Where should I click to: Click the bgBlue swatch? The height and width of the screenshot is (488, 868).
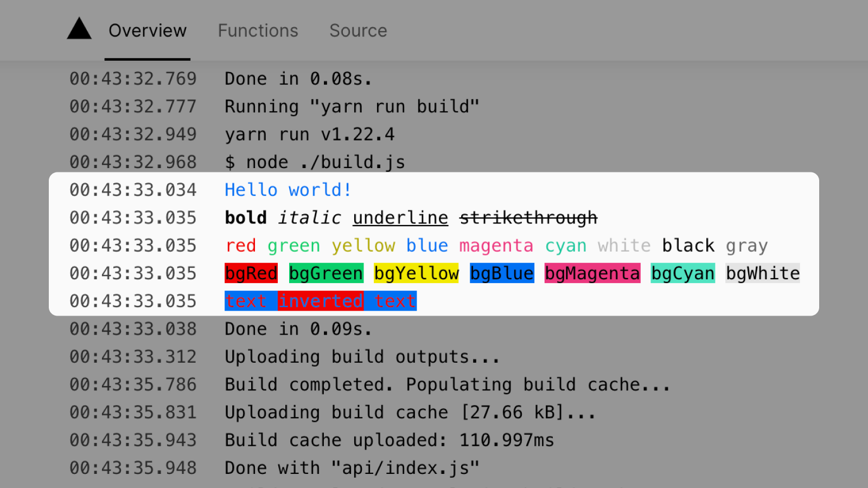tap(501, 273)
